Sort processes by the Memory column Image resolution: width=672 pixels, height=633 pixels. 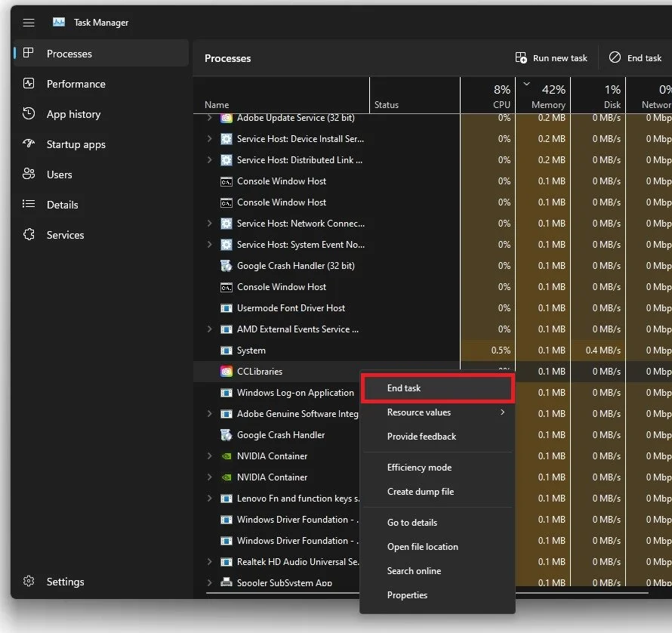click(543, 96)
